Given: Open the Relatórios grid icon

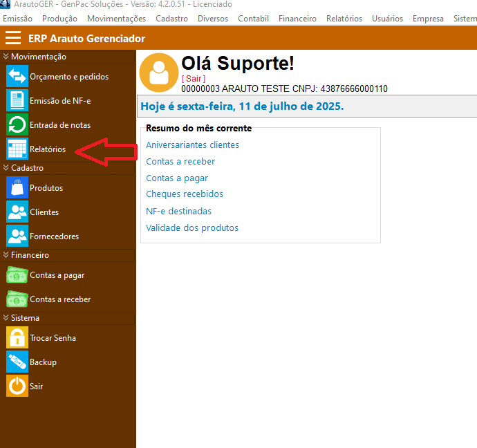Looking at the screenshot, I should (x=17, y=149).
